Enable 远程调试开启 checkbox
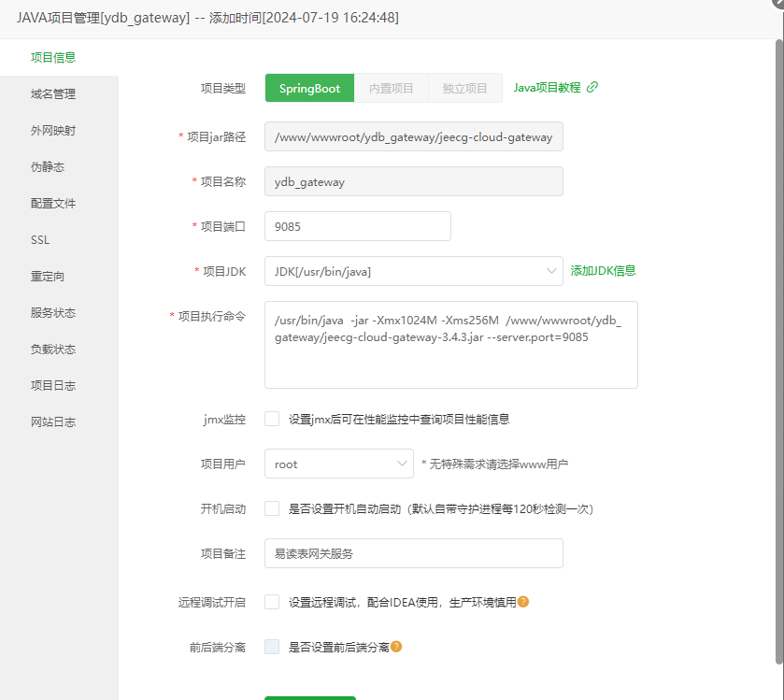 [x=272, y=602]
